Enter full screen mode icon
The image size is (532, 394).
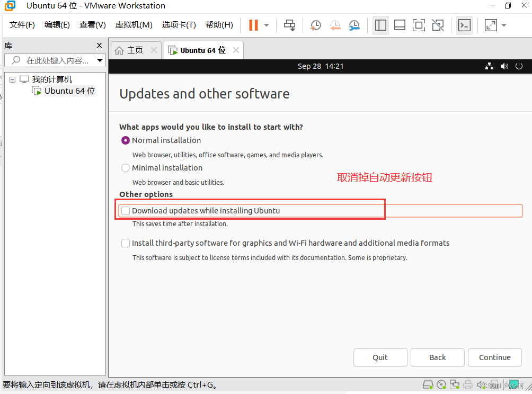(419, 25)
